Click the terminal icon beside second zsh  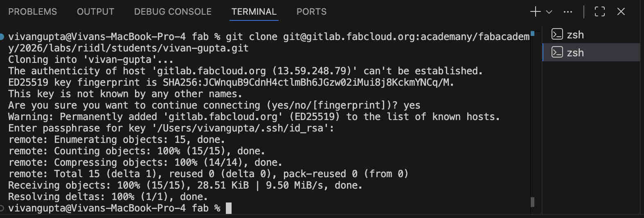click(x=557, y=52)
